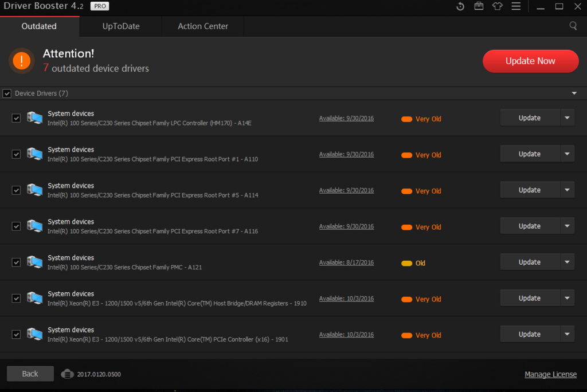587x392 pixels.
Task: Select the Root Port #7 - A116 description text
Action: click(152, 232)
